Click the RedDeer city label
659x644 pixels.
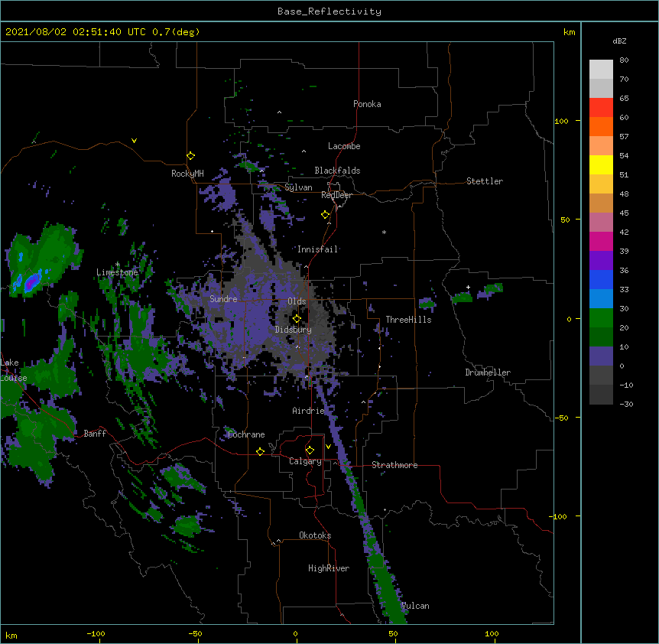point(336,195)
